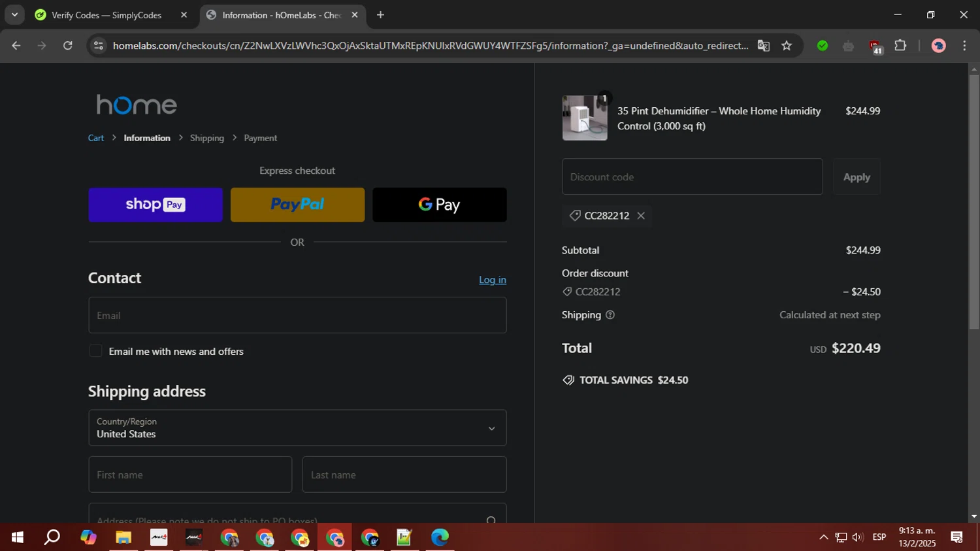Click the translate page icon

coord(763,46)
